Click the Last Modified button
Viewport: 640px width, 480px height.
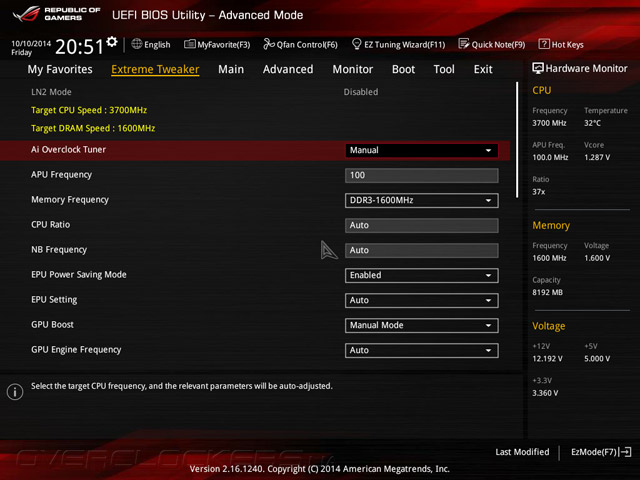[522, 452]
